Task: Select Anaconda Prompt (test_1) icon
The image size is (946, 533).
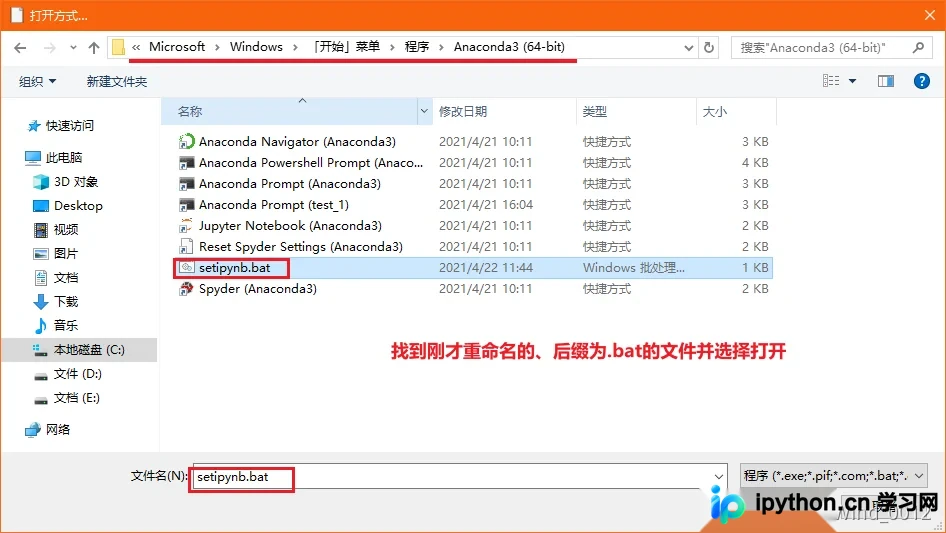Action: click(186, 205)
